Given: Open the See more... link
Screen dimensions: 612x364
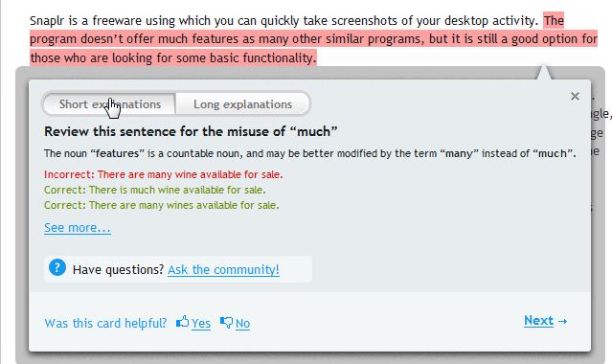Looking at the screenshot, I should 78,227.
